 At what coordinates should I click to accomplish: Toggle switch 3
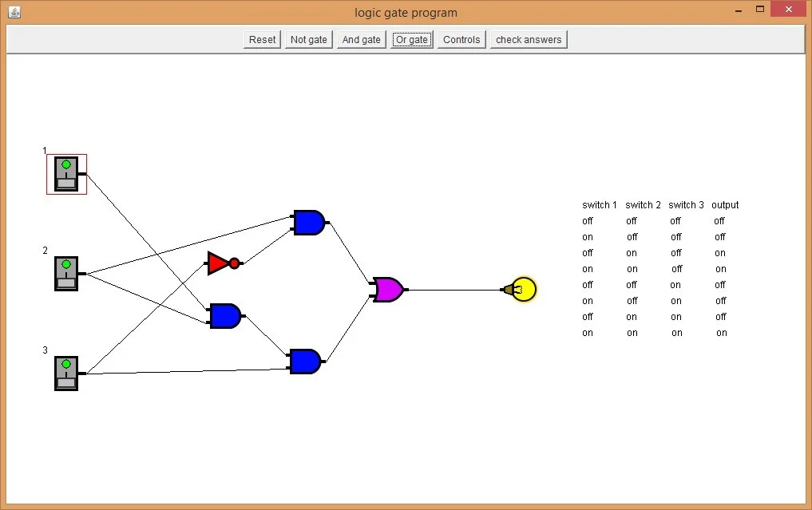(x=67, y=374)
